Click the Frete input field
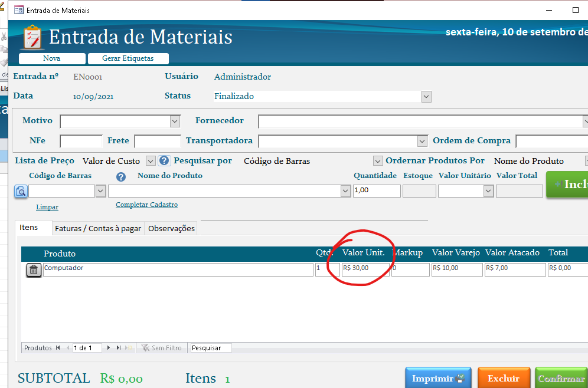588x388 pixels. [158, 141]
